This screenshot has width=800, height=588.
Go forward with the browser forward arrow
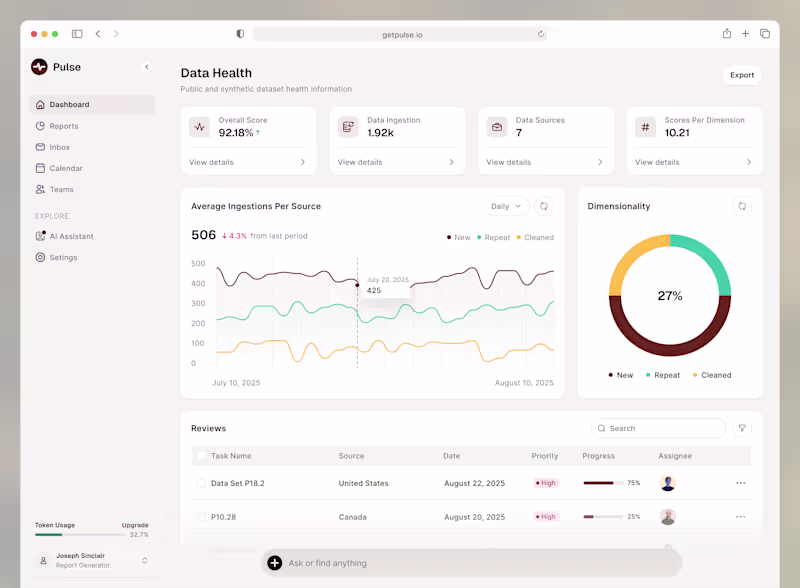click(x=116, y=34)
